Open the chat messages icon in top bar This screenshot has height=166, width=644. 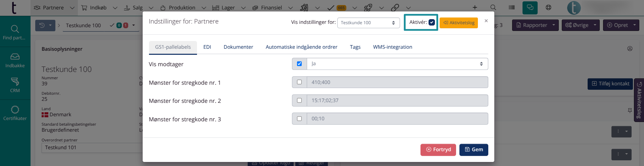pyautogui.click(x=530, y=7)
